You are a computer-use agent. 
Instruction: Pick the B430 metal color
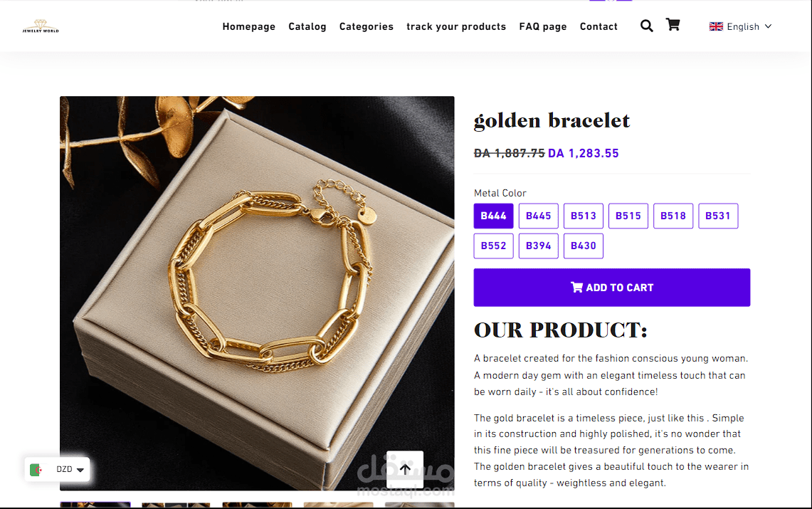point(584,246)
